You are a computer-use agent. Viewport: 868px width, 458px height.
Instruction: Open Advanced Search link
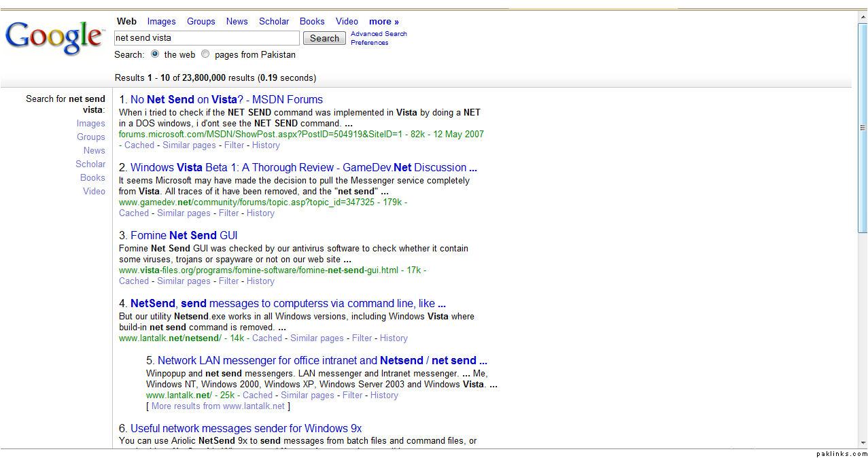(379, 33)
